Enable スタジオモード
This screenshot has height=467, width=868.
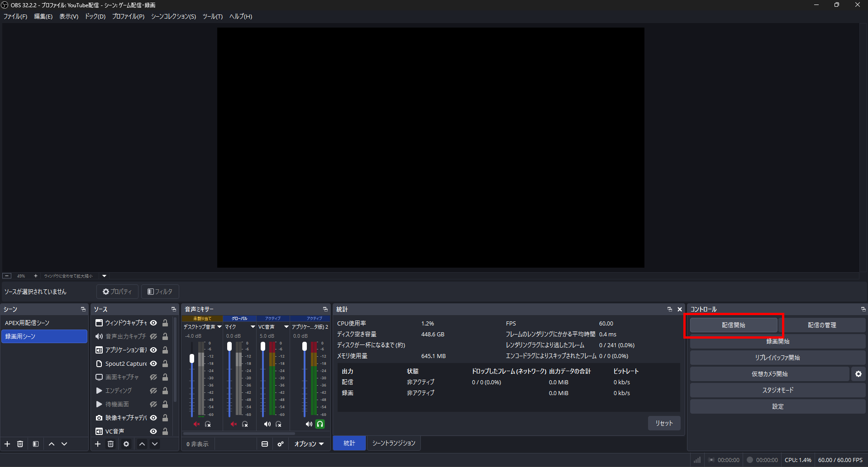pos(778,390)
